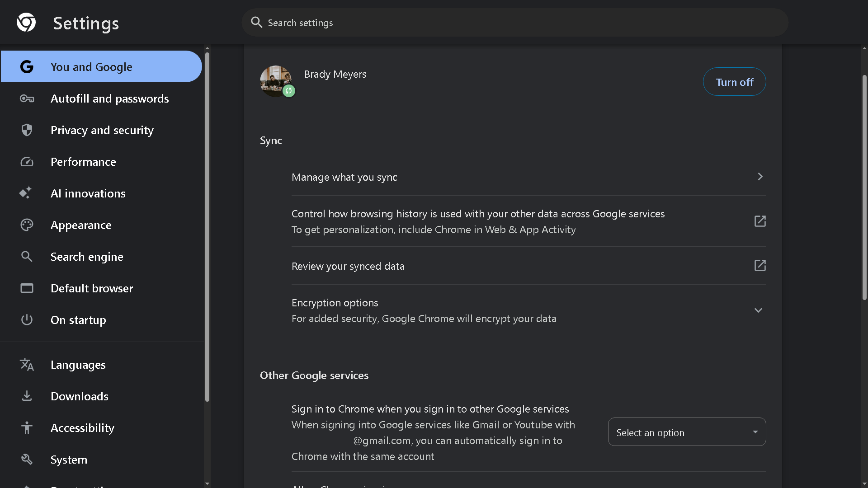This screenshot has height=488, width=868.
Task: Go to Search engine settings
Action: (87, 257)
